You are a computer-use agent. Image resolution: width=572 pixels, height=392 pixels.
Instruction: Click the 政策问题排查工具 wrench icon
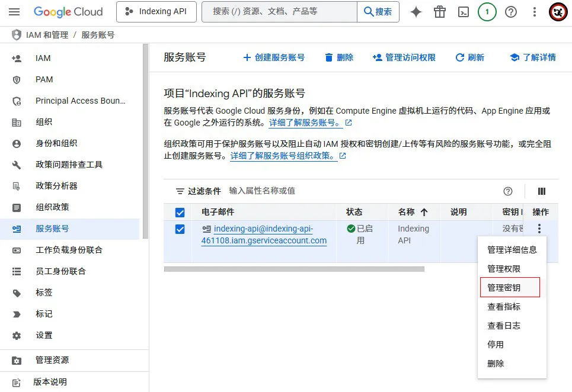click(x=17, y=165)
